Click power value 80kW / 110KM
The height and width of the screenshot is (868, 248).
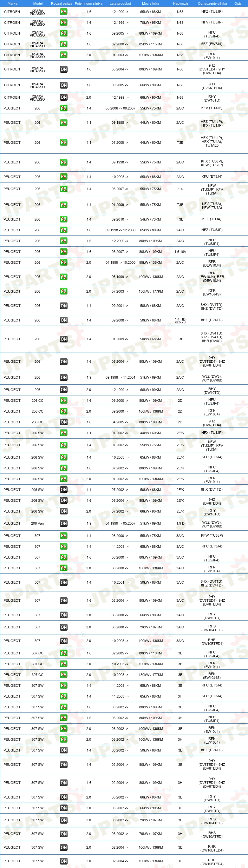[150, 653]
